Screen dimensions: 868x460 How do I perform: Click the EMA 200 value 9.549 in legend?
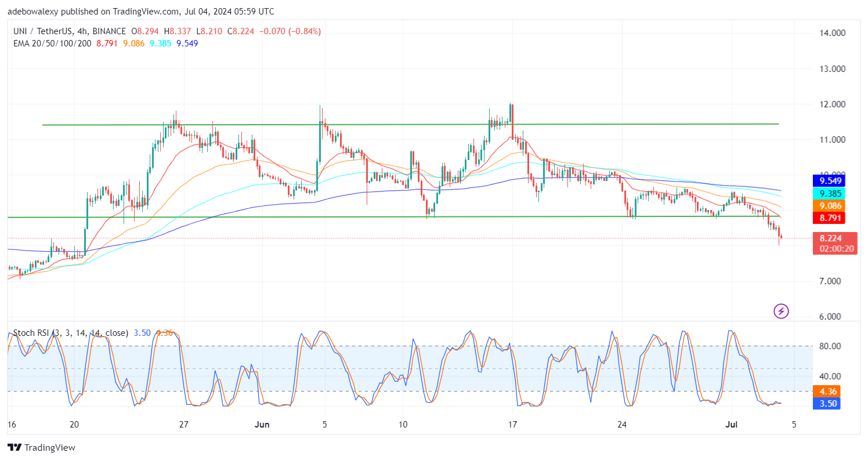(x=187, y=44)
